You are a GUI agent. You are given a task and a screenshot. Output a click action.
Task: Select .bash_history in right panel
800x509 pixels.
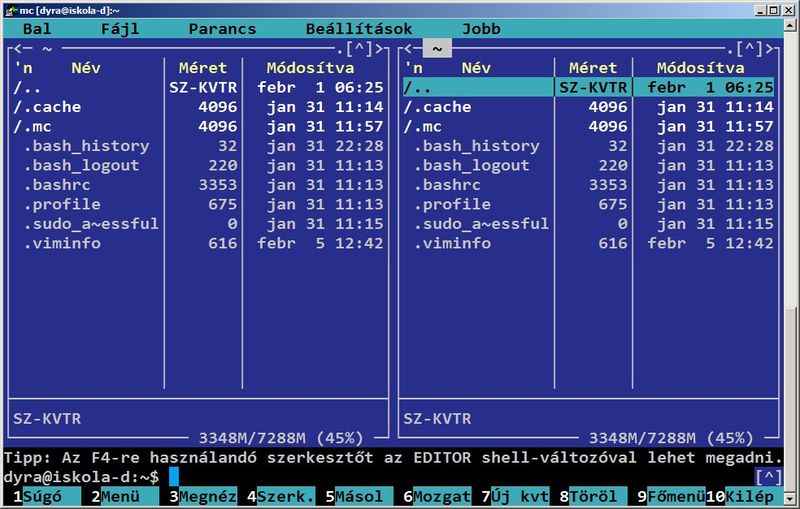pyautogui.click(x=589, y=146)
